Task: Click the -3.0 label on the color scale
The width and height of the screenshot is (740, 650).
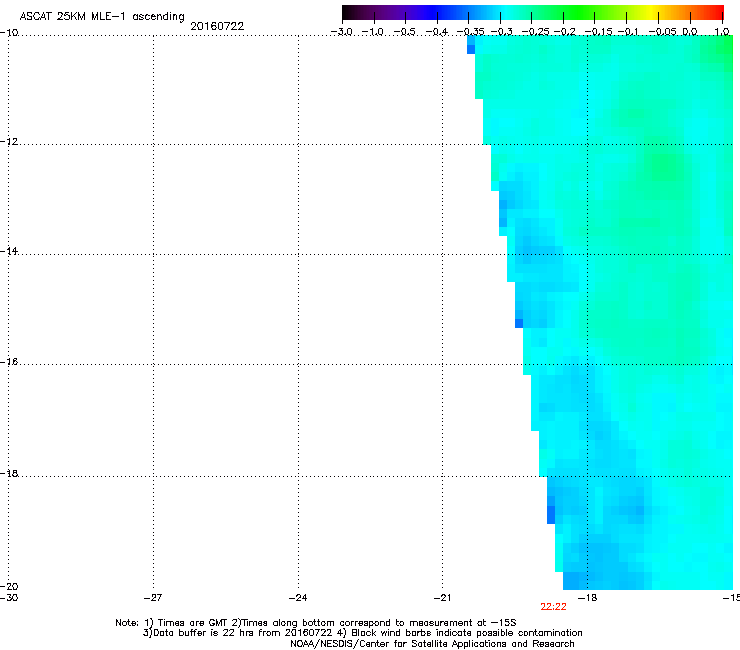Action: (x=341, y=32)
